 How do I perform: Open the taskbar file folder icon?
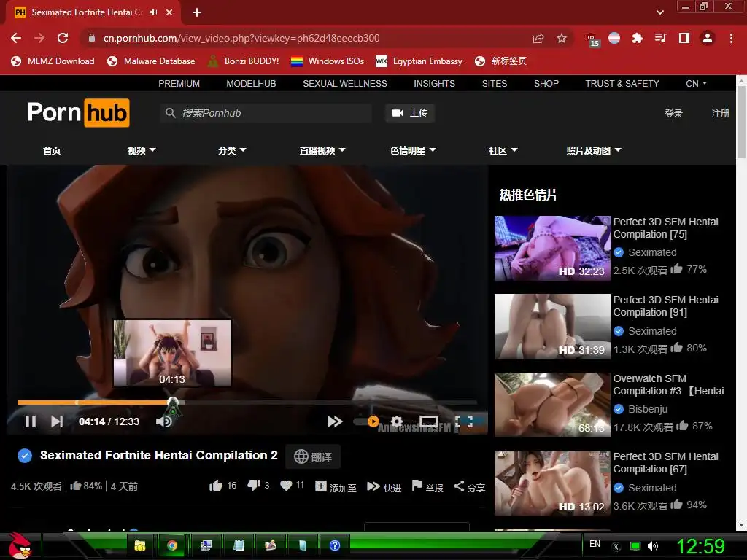[x=140, y=545]
